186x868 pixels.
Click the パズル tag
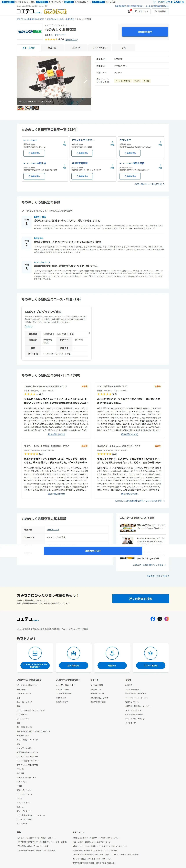[137, 81]
